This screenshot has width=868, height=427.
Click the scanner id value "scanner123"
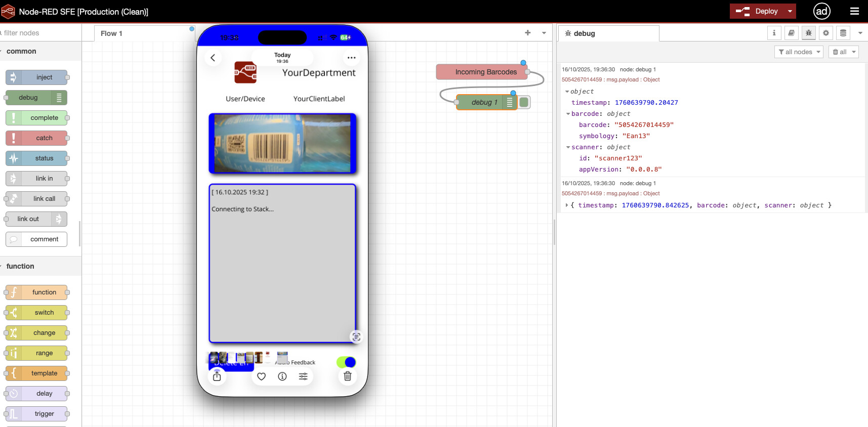pyautogui.click(x=618, y=158)
